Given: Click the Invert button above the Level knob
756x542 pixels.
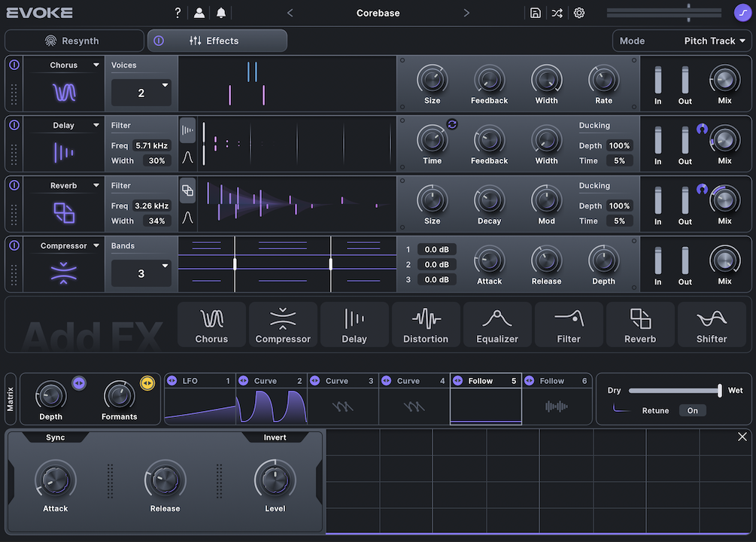Looking at the screenshot, I should [x=275, y=437].
